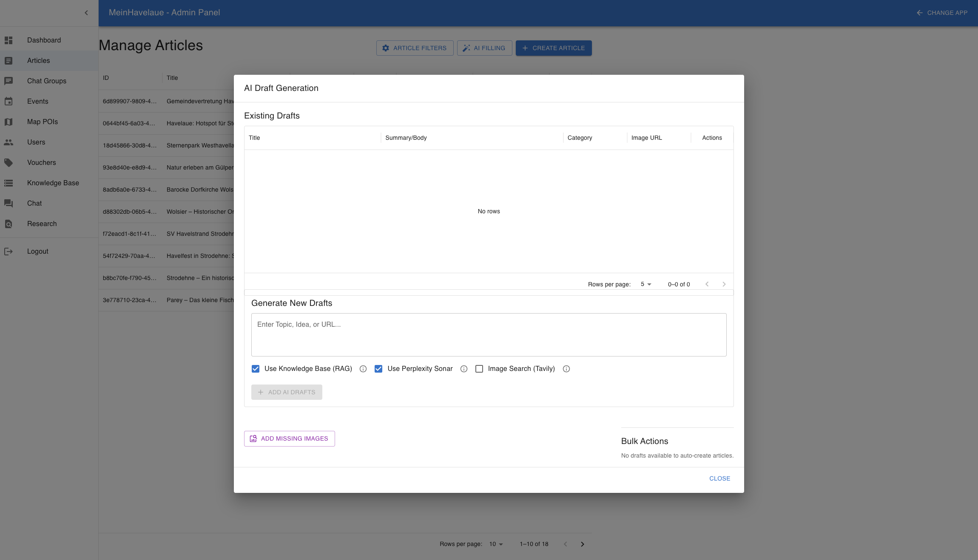Open Map POIs using the map icon

point(9,122)
